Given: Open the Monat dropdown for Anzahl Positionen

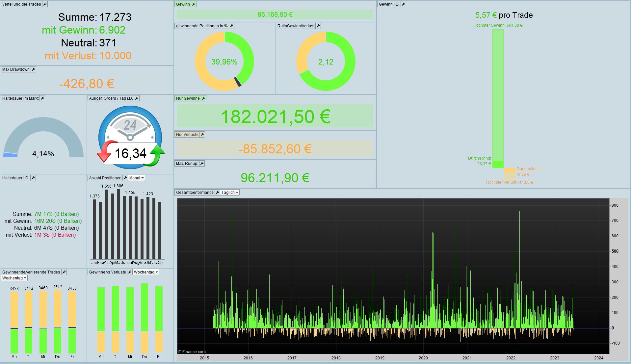Looking at the screenshot, I should [x=136, y=178].
